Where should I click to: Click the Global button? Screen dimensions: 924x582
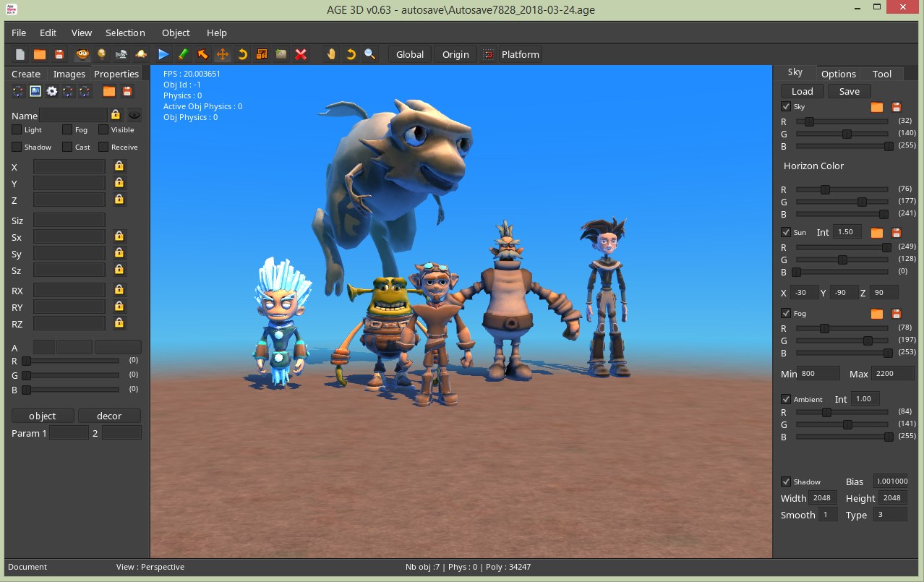click(410, 54)
